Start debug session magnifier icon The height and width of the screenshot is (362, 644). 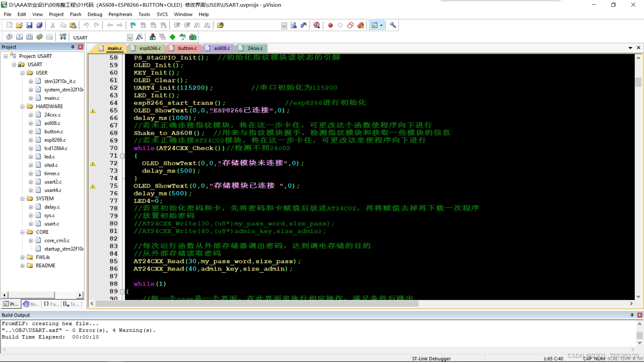click(317, 25)
